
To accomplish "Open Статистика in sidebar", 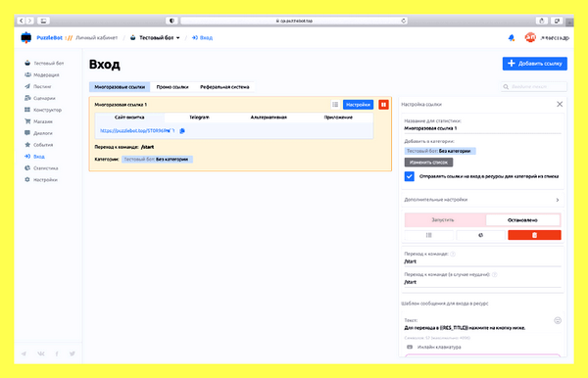I will [x=41, y=168].
